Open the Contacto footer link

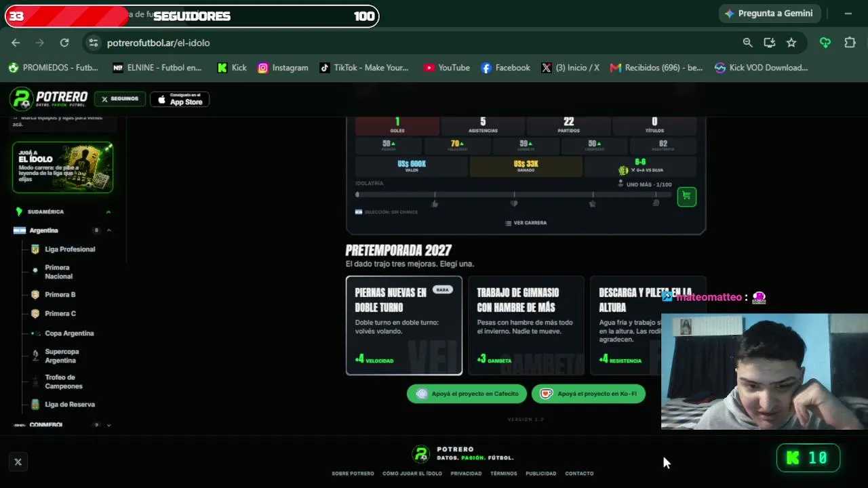pos(580,474)
